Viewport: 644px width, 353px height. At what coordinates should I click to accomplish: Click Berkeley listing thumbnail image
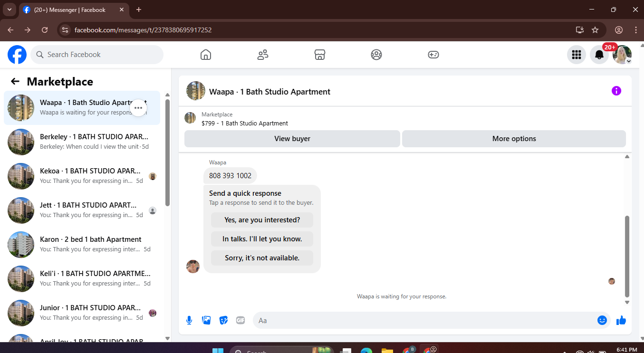[21, 142]
